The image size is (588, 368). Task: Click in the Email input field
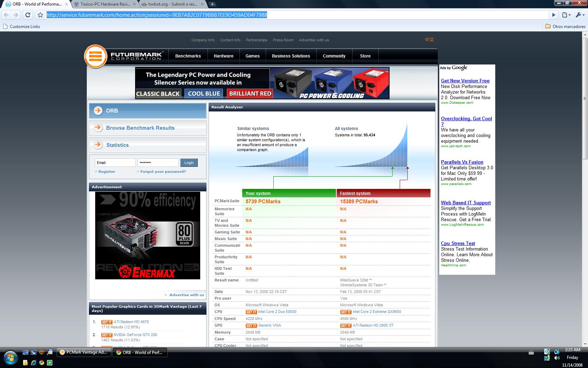tap(115, 163)
